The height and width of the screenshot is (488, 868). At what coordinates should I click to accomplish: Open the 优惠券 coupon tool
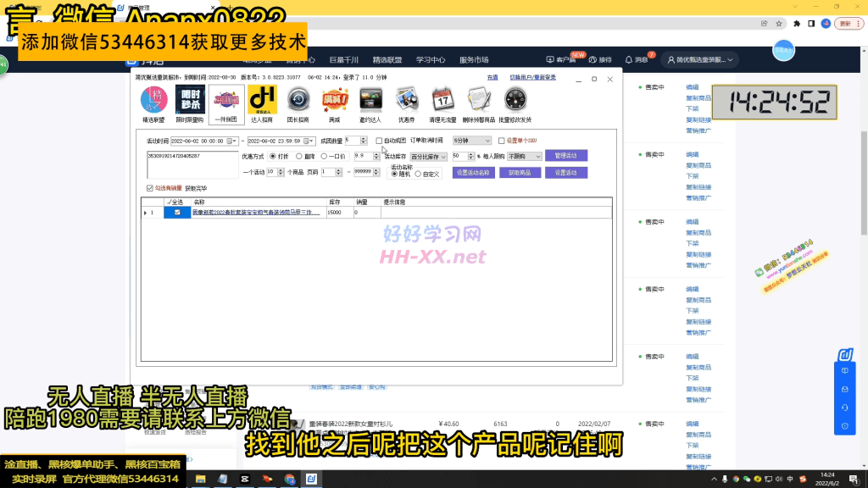(407, 104)
